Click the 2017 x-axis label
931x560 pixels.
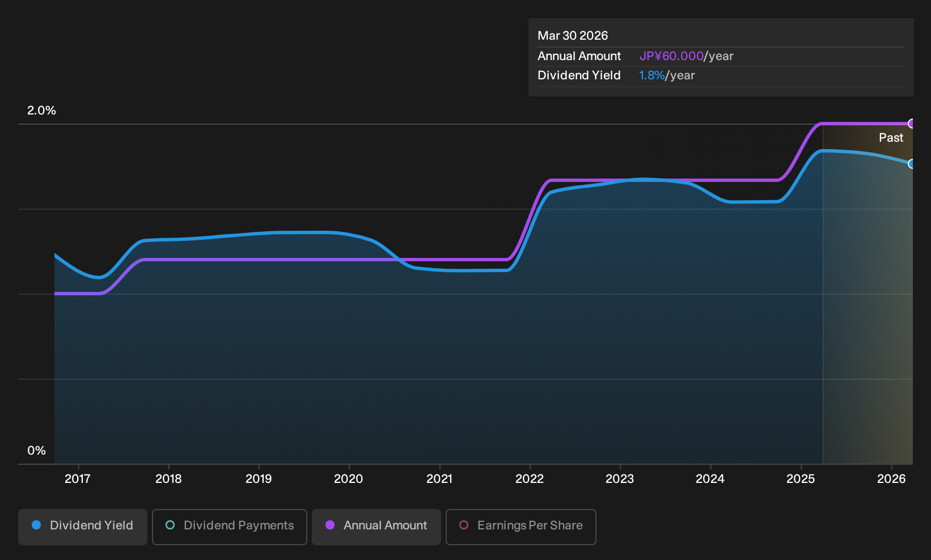[78, 479]
